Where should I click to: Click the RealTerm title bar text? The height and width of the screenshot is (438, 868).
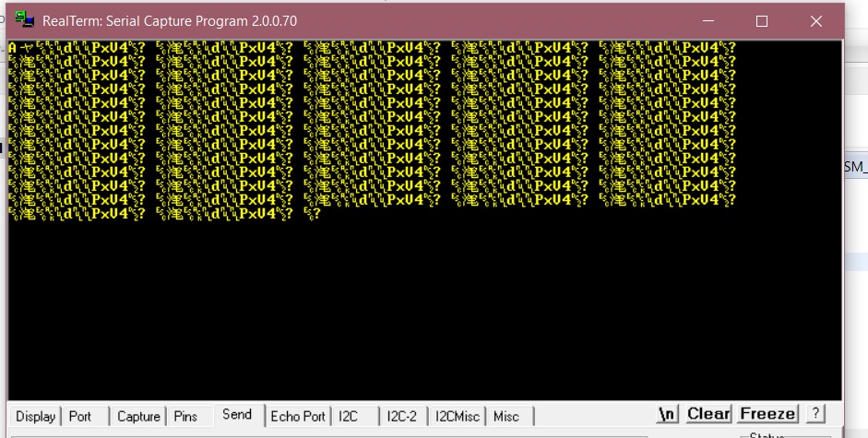click(170, 21)
